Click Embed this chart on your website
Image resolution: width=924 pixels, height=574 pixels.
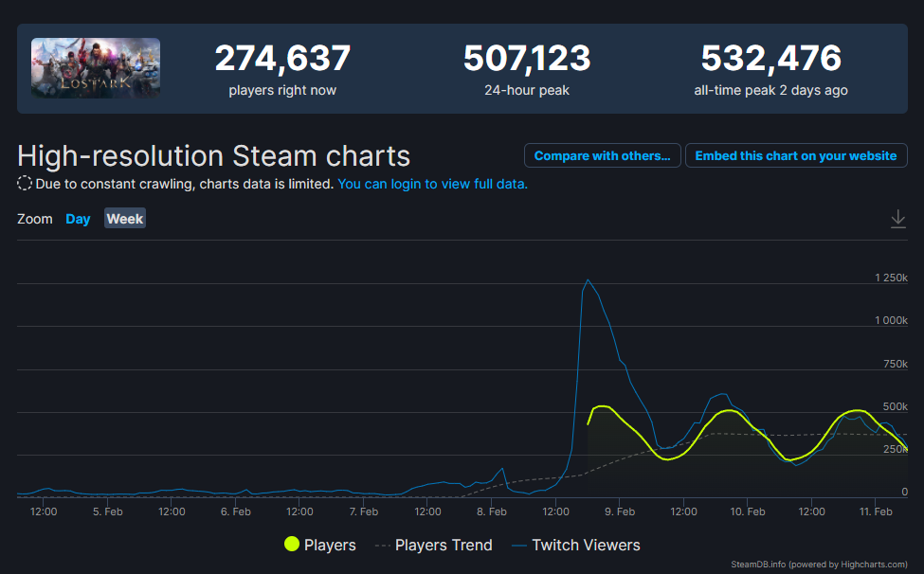(x=796, y=156)
